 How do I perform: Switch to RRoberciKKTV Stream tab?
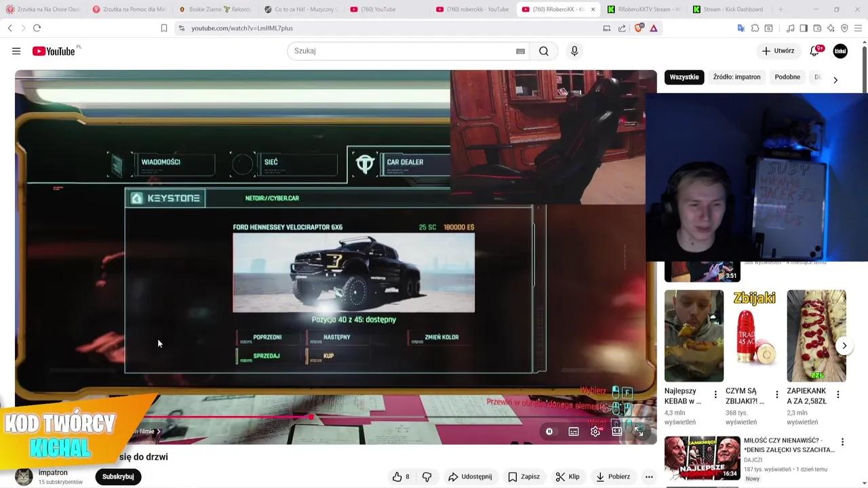tap(643, 9)
